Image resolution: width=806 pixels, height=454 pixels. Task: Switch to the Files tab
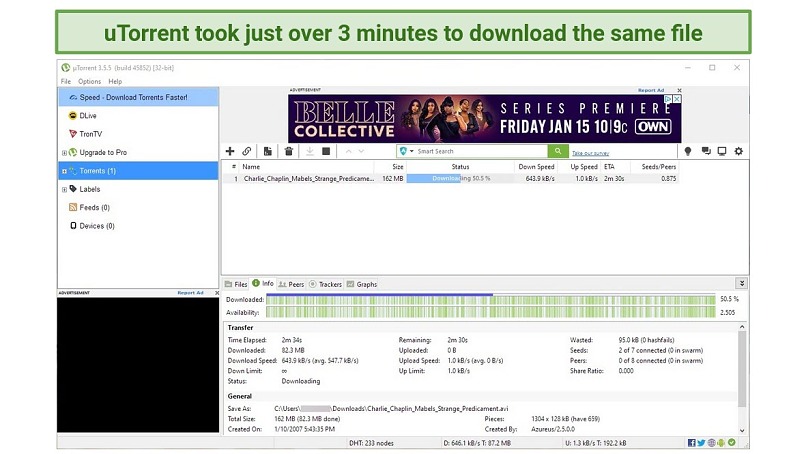pos(236,284)
